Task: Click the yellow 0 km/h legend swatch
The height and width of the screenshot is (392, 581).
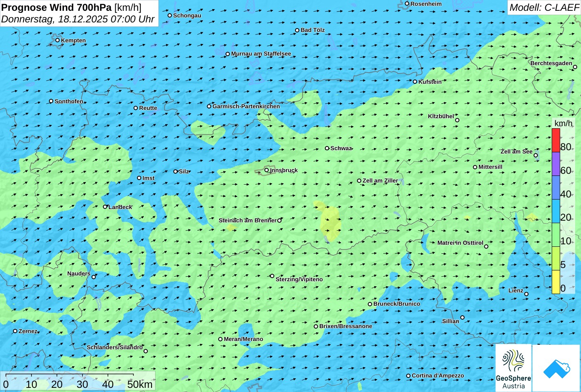Action: [x=556, y=282]
